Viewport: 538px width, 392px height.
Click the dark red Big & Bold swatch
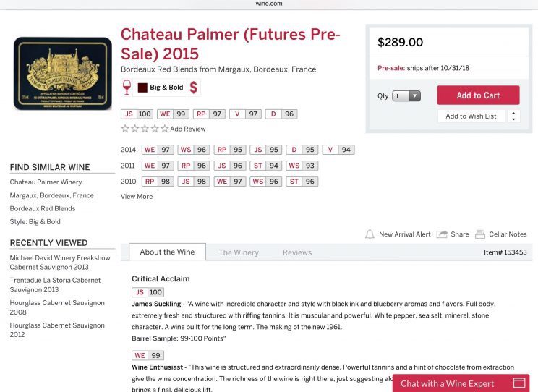tap(142, 88)
